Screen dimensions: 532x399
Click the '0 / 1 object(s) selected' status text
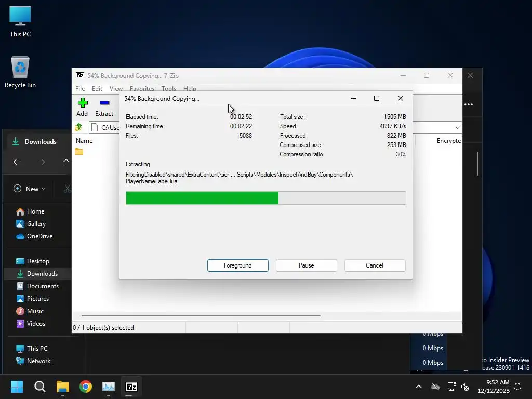coord(103,328)
